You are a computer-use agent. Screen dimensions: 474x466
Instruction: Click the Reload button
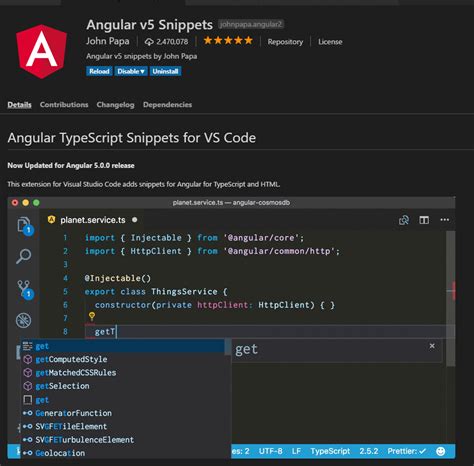tap(99, 71)
